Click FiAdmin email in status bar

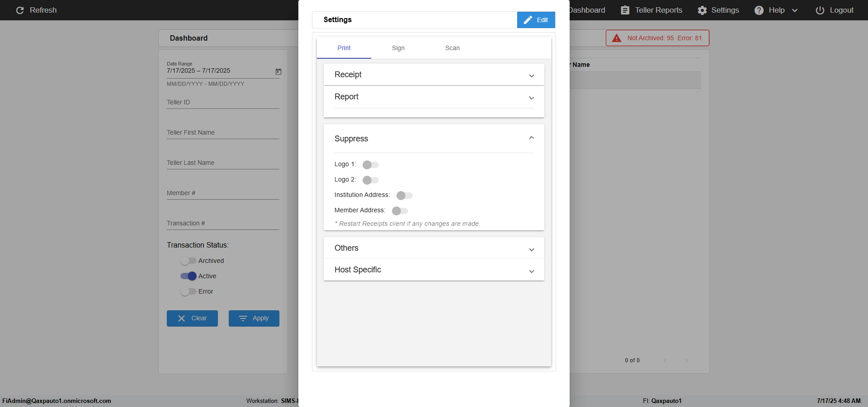tap(57, 401)
